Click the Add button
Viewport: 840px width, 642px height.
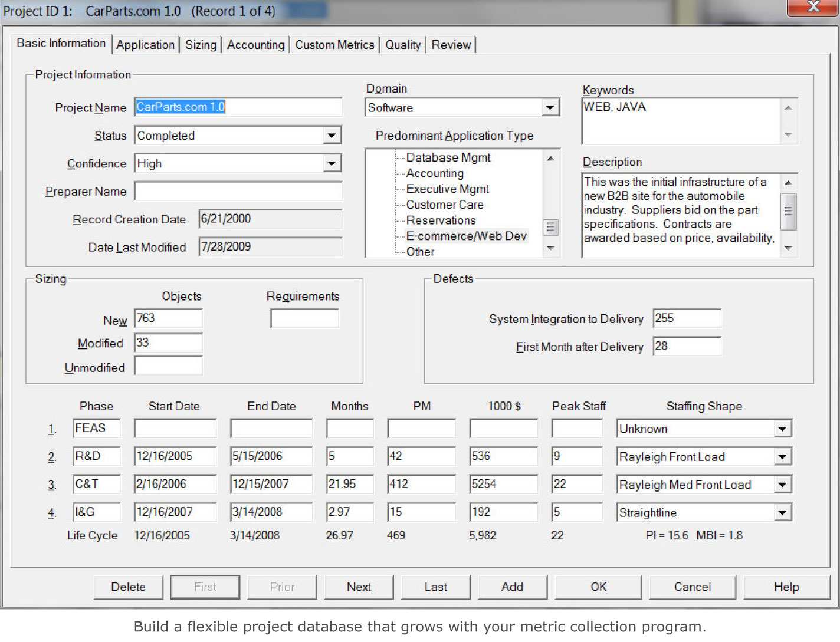coord(512,587)
